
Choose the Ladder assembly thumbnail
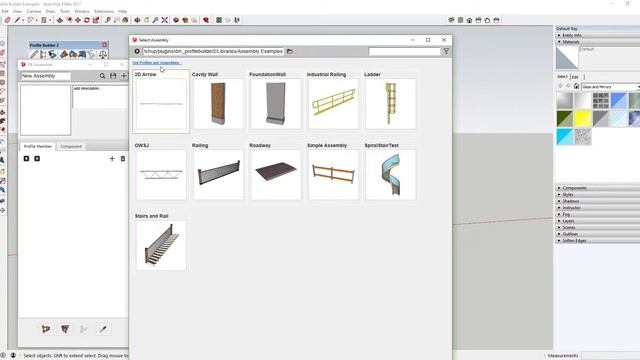tap(391, 104)
